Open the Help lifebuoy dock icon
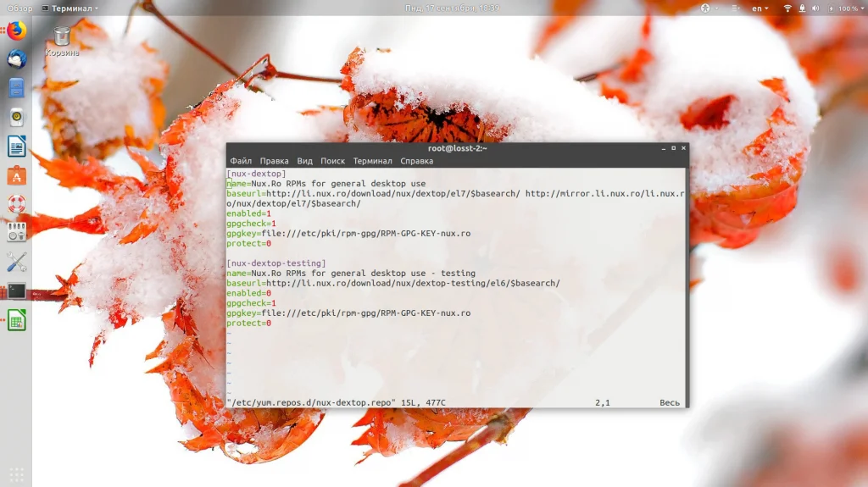 [x=17, y=204]
